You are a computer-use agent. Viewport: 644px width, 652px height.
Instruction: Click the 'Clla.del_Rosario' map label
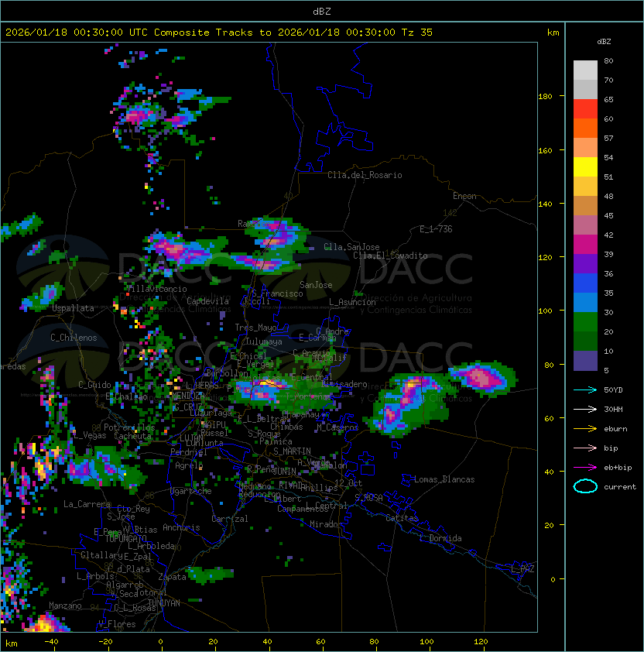pos(365,175)
